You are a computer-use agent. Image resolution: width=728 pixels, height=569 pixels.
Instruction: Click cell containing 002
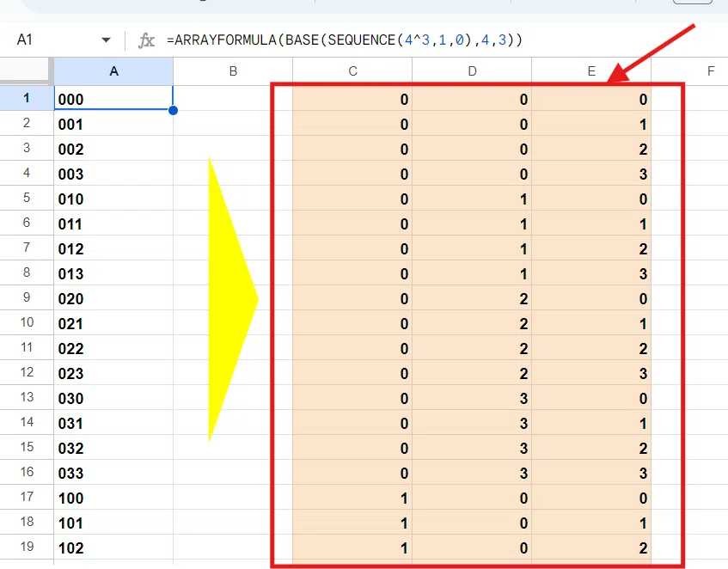[113, 149]
